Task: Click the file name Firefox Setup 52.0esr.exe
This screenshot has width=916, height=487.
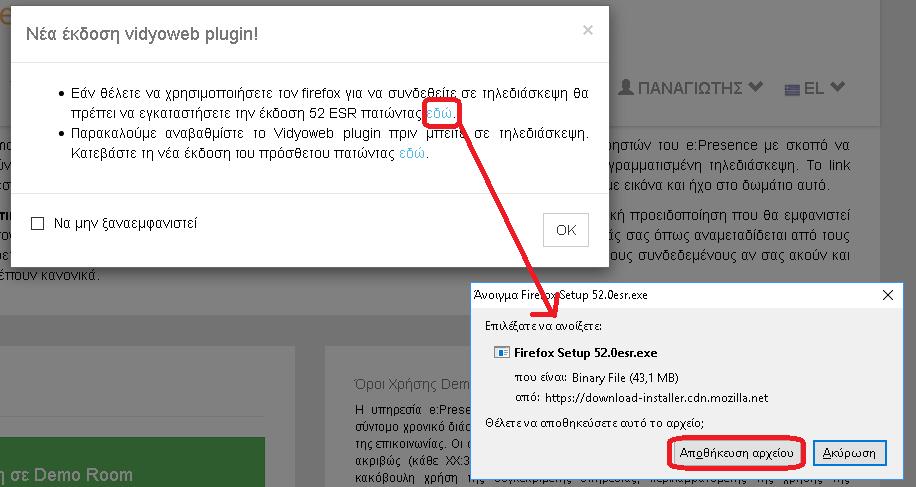Action: (x=585, y=353)
